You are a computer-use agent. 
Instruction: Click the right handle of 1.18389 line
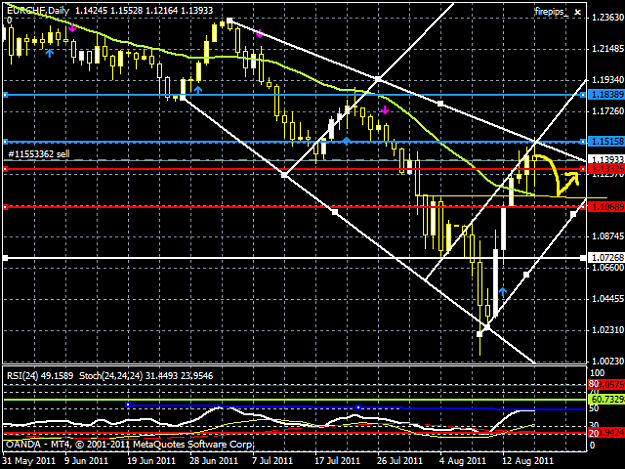583,95
